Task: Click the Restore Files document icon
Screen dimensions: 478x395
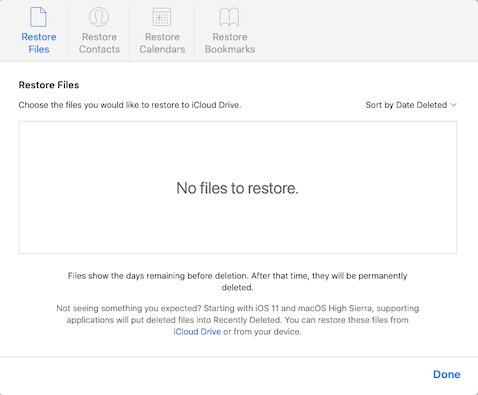Action: click(38, 17)
